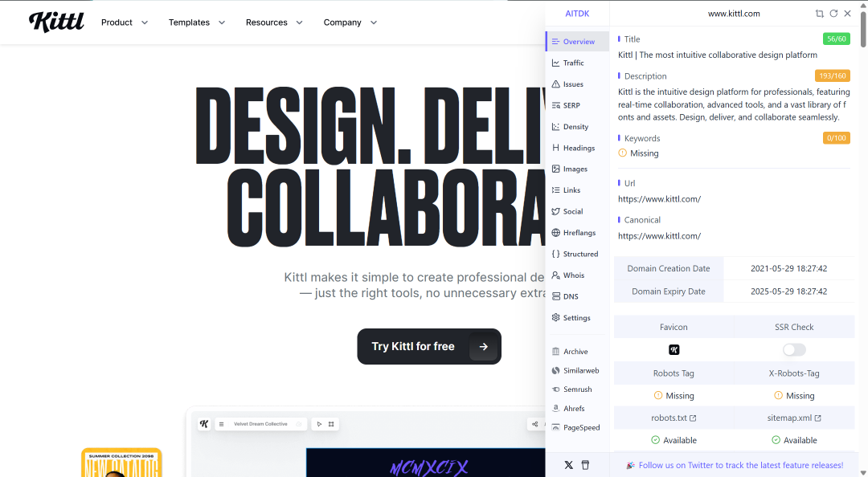Click the Velvet Dream Collective project name

tap(260, 425)
